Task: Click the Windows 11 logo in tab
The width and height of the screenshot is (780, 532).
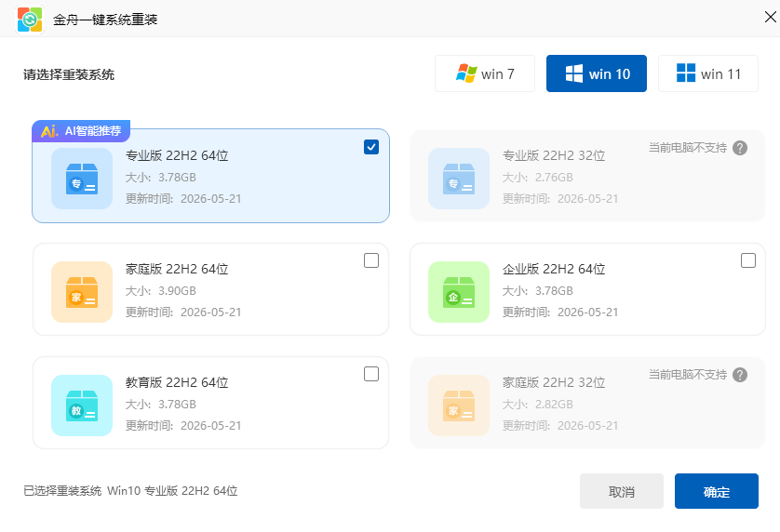Action: [686, 73]
